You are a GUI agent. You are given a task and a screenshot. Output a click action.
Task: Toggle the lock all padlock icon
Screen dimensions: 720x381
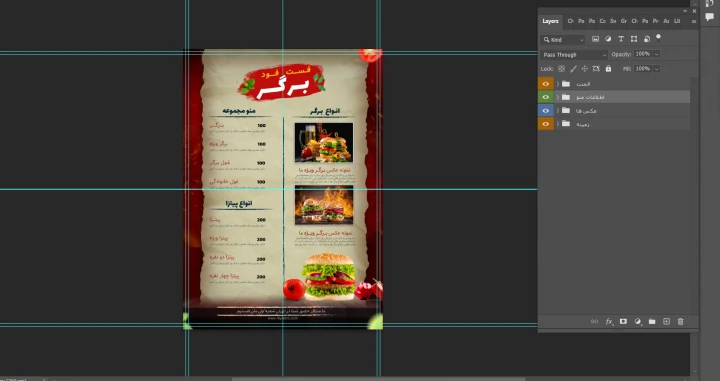pos(608,69)
